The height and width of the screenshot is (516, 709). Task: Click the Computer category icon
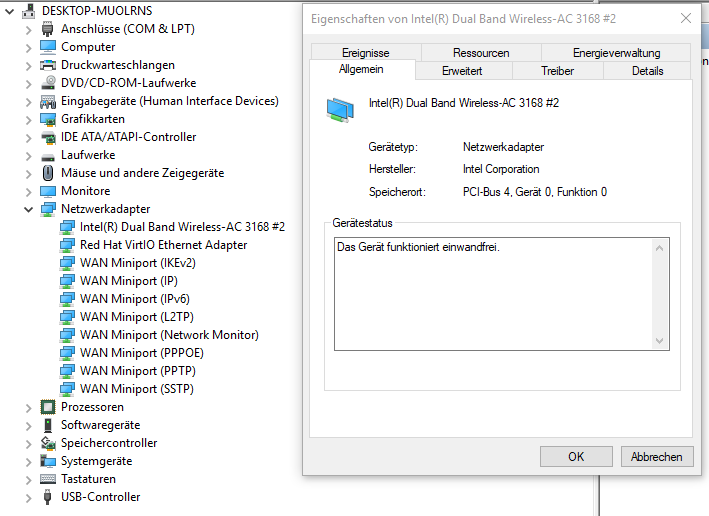47,47
